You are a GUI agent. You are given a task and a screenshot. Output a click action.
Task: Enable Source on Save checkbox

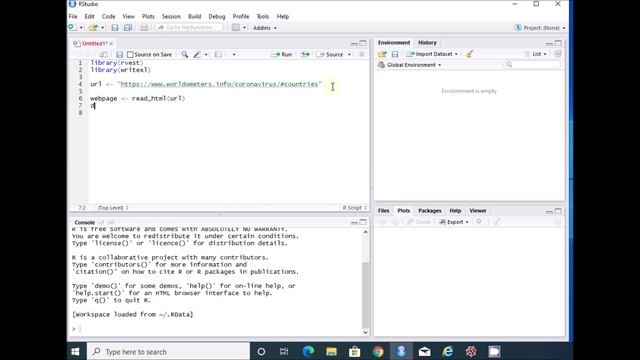point(130,54)
